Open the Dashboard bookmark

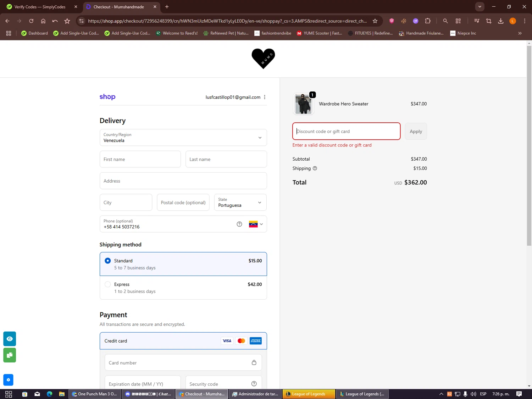click(x=34, y=33)
